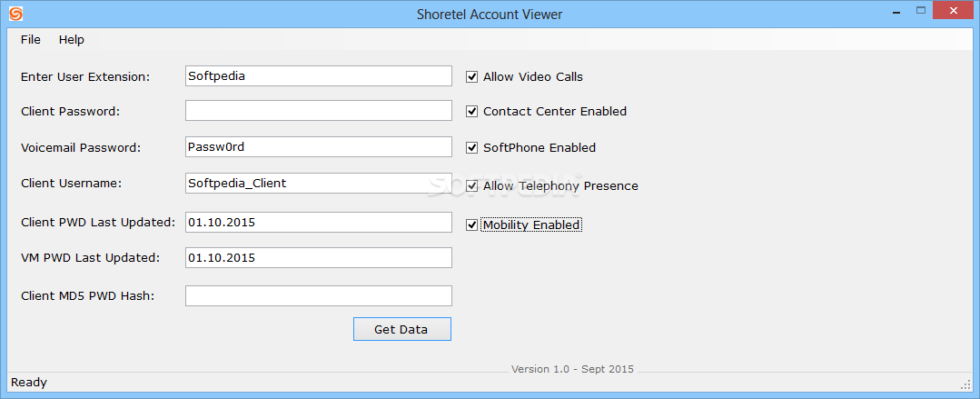Open the Help menu
This screenshot has height=399, width=980.
click(71, 39)
